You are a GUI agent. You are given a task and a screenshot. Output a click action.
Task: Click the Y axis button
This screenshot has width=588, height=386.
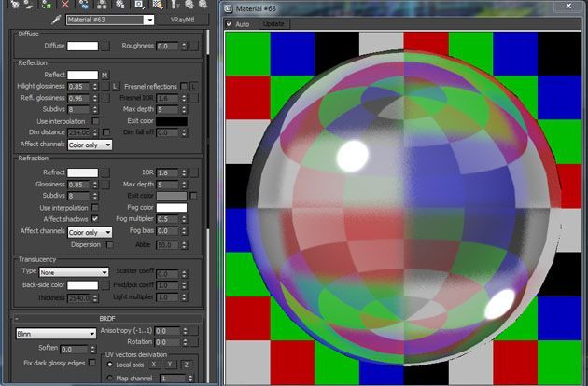pyautogui.click(x=170, y=365)
